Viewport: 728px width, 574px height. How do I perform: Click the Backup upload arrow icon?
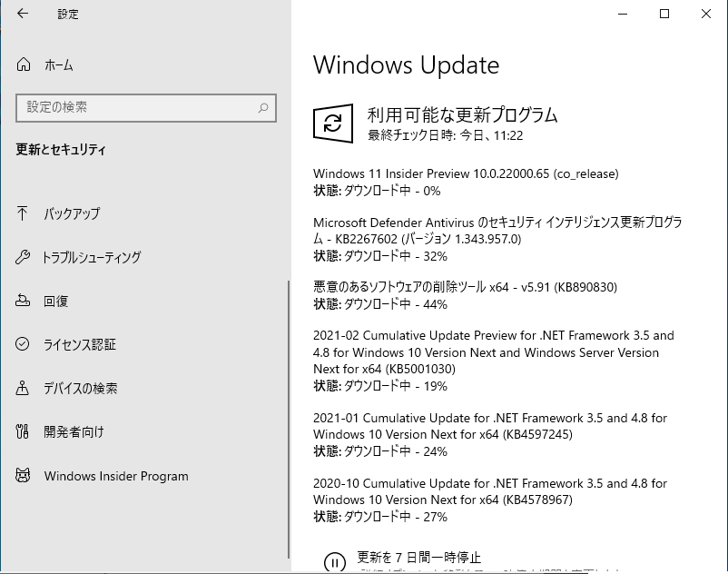coord(22,213)
